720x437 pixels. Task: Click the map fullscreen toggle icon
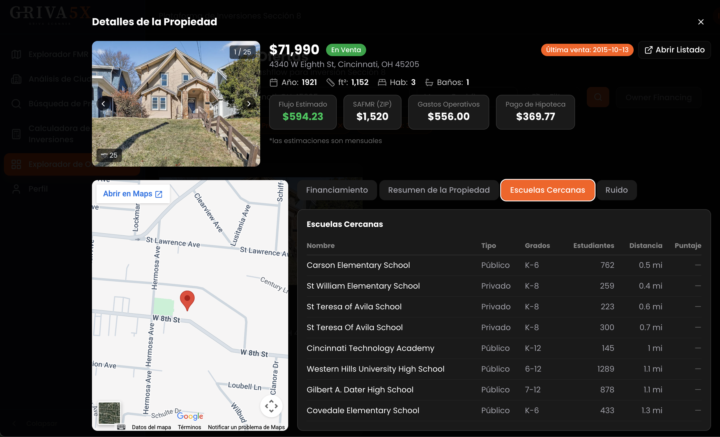[x=271, y=406]
